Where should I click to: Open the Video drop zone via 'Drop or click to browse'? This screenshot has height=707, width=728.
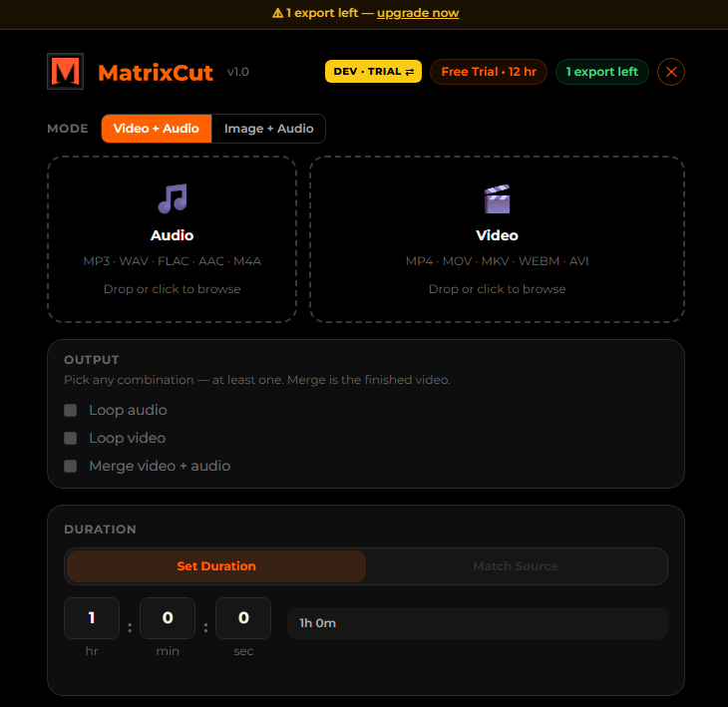coord(498,289)
